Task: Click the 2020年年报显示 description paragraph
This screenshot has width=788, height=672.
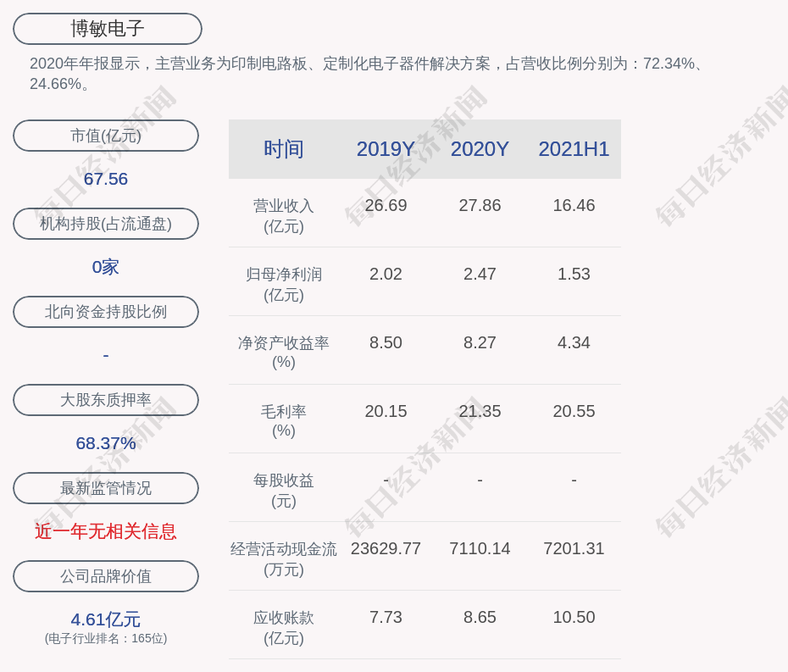Action: tap(367, 74)
